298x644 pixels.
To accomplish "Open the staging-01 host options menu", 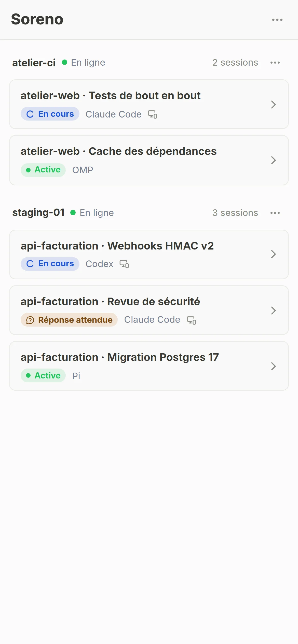I will (275, 213).
